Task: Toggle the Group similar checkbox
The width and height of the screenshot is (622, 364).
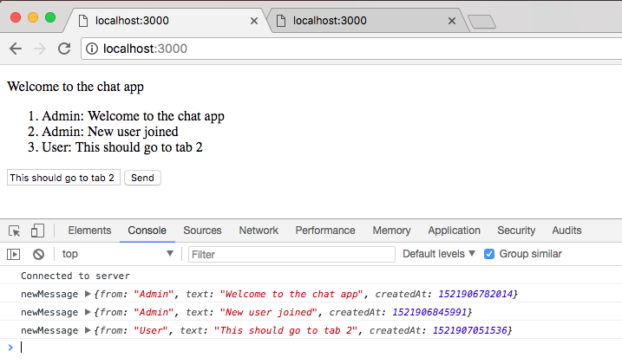Action: point(489,254)
